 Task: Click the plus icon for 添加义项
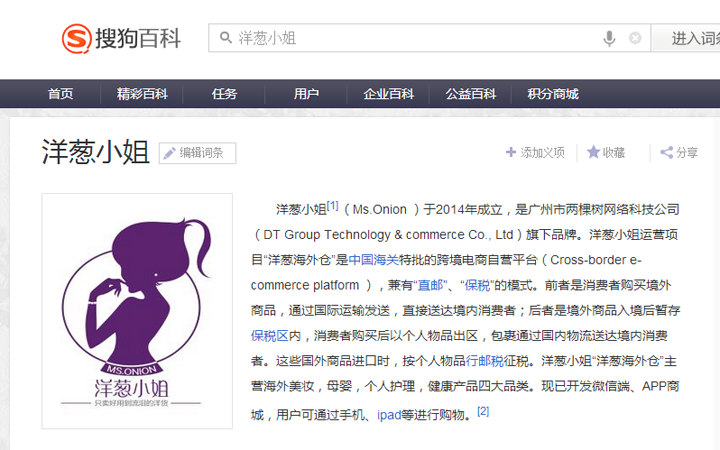coord(511,152)
